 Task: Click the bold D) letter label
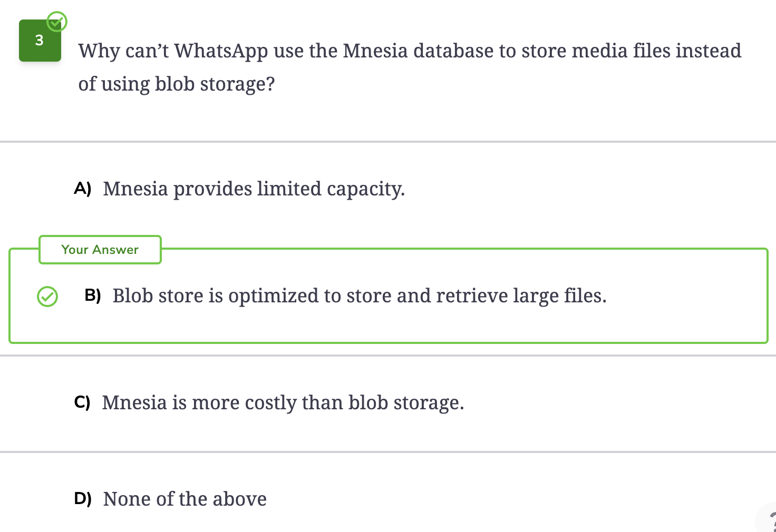[83, 498]
